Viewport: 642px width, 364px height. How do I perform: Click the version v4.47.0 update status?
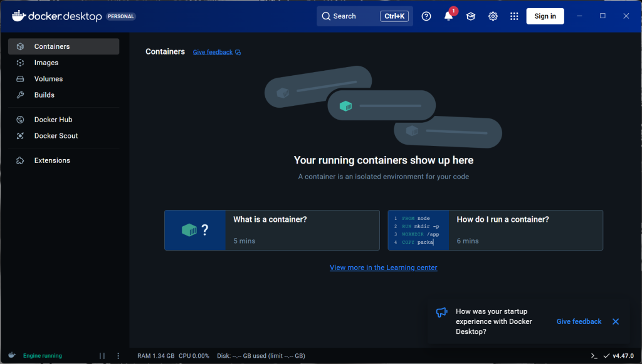tap(619, 356)
